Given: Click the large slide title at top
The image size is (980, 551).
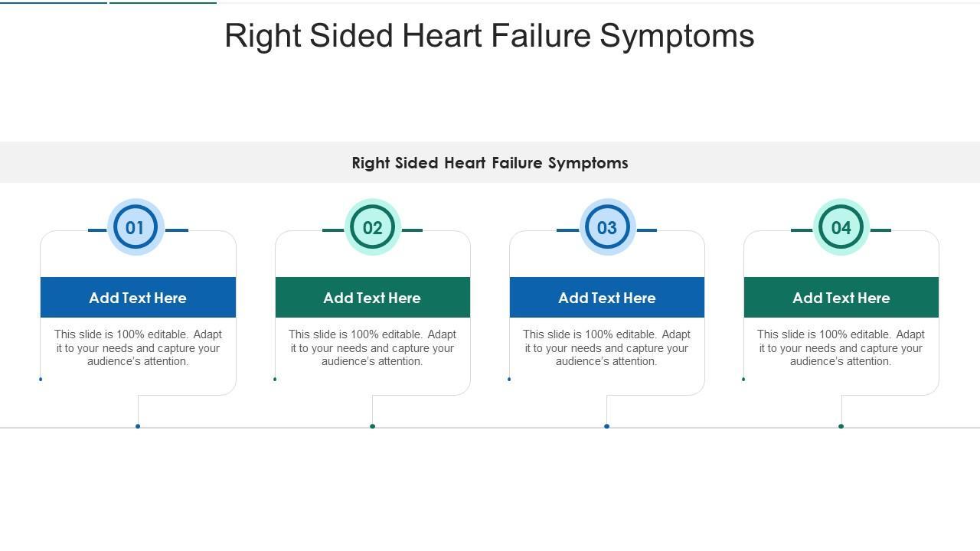Looking at the screenshot, I should [489, 36].
